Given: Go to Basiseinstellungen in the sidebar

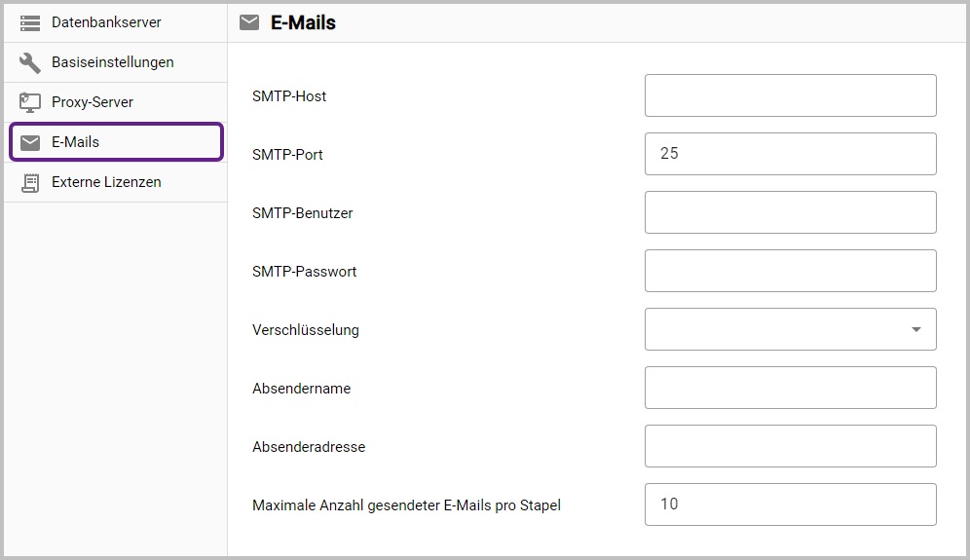Looking at the screenshot, I should pos(112,62).
